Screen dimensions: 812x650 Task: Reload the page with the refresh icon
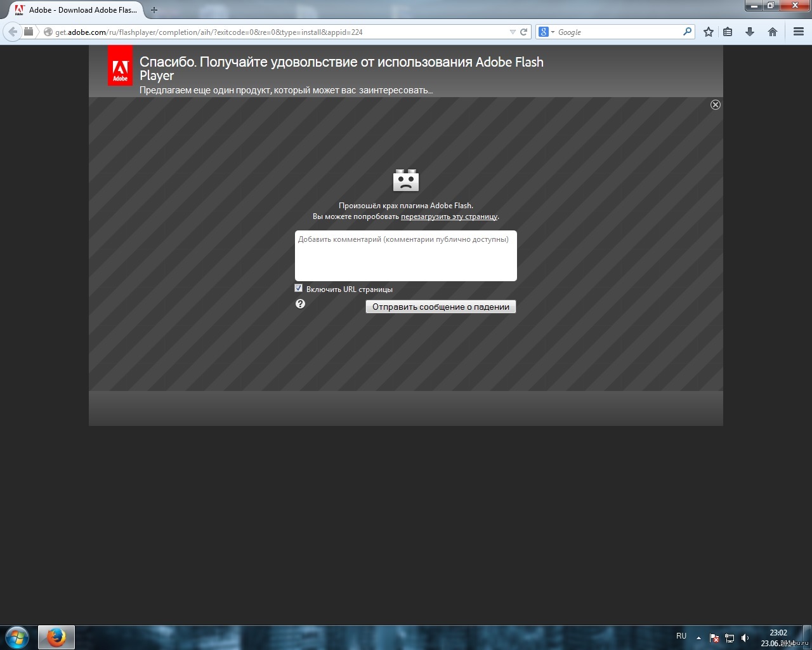point(524,32)
